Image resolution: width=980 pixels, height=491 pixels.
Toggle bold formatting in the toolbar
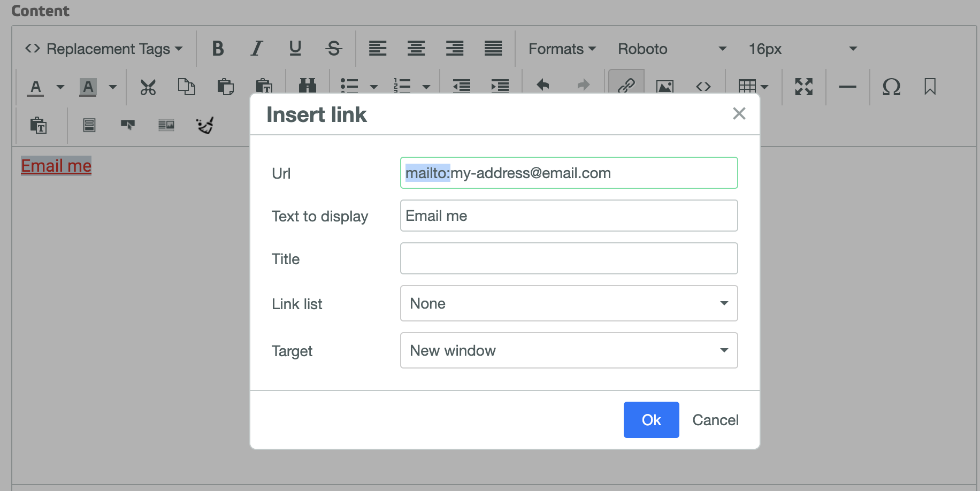tap(218, 49)
